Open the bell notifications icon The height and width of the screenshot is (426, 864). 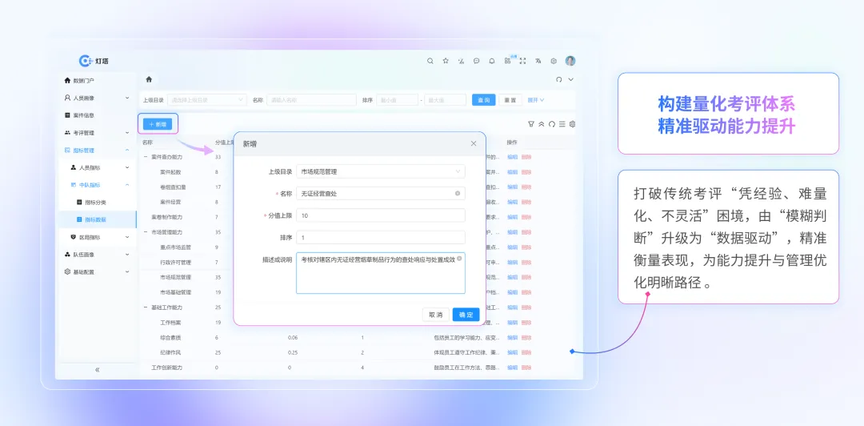click(492, 61)
